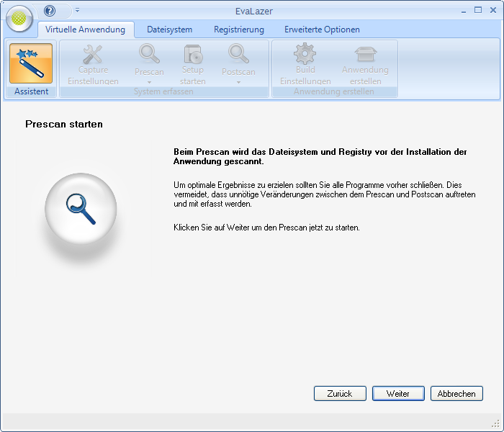Click the Setup starten disc icon
The height and width of the screenshot is (432, 504).
[192, 54]
